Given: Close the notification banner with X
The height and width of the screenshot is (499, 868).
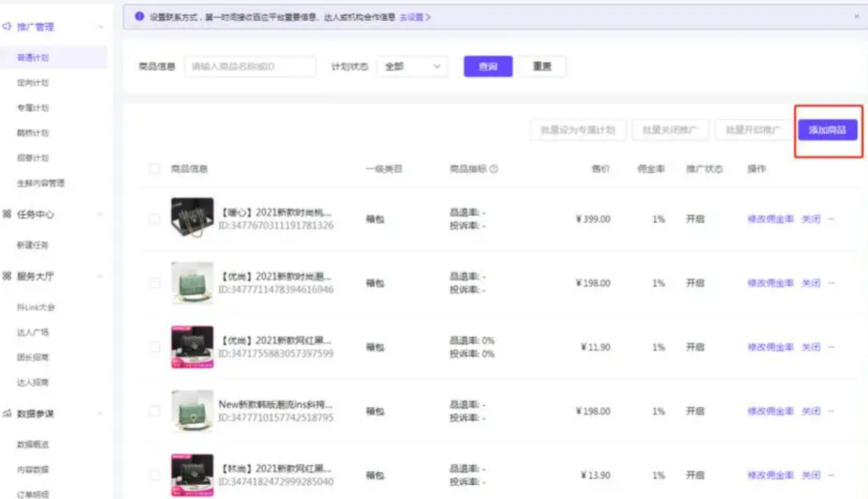Looking at the screenshot, I should (857, 16).
